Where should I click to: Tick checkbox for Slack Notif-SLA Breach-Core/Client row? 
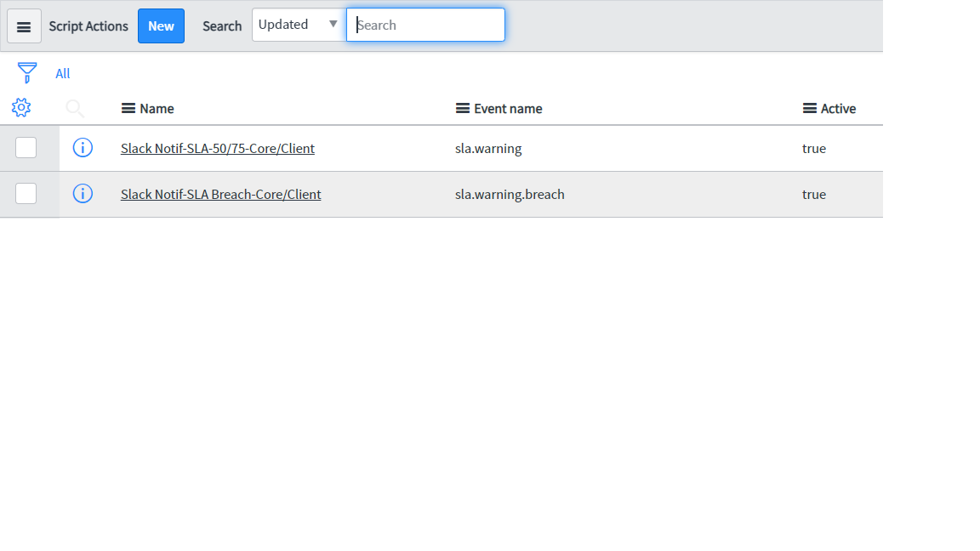tap(26, 194)
